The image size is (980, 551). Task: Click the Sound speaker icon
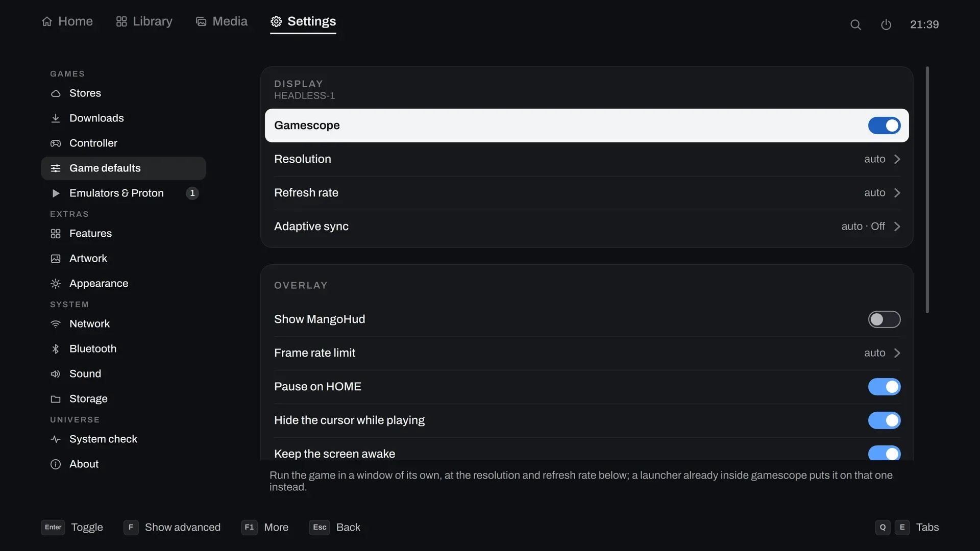coord(56,374)
